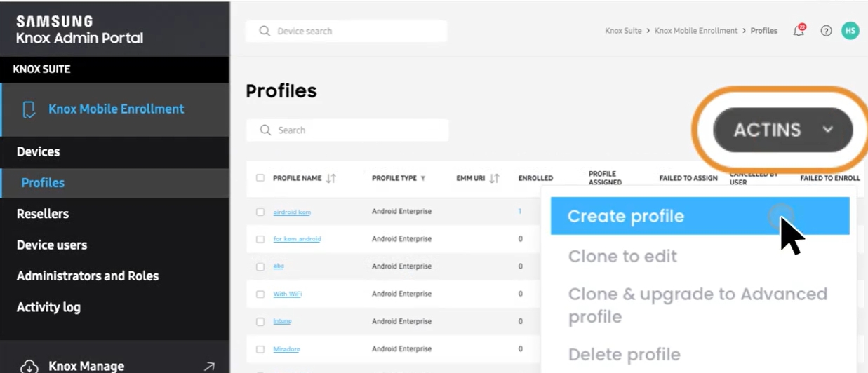This screenshot has height=373, width=868.
Task: Check the With WiFi profile checkbox
Action: click(x=260, y=294)
